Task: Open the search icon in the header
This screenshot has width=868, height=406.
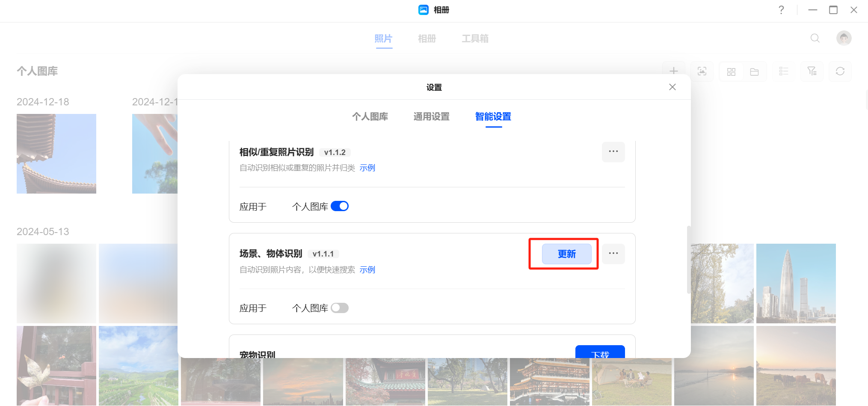Action: (x=815, y=38)
